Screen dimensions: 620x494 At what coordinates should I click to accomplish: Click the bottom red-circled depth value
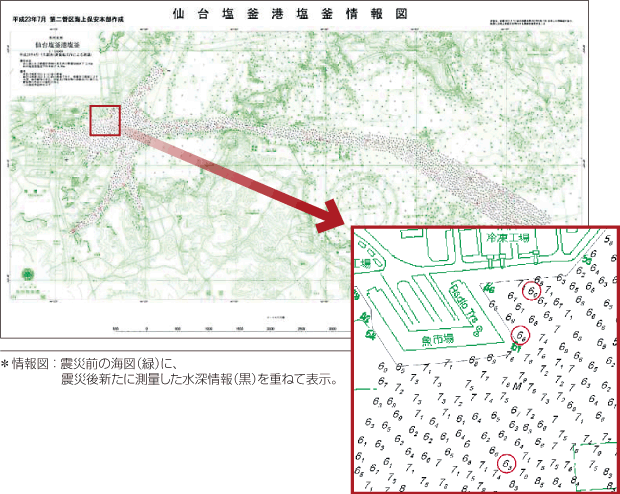507,463
